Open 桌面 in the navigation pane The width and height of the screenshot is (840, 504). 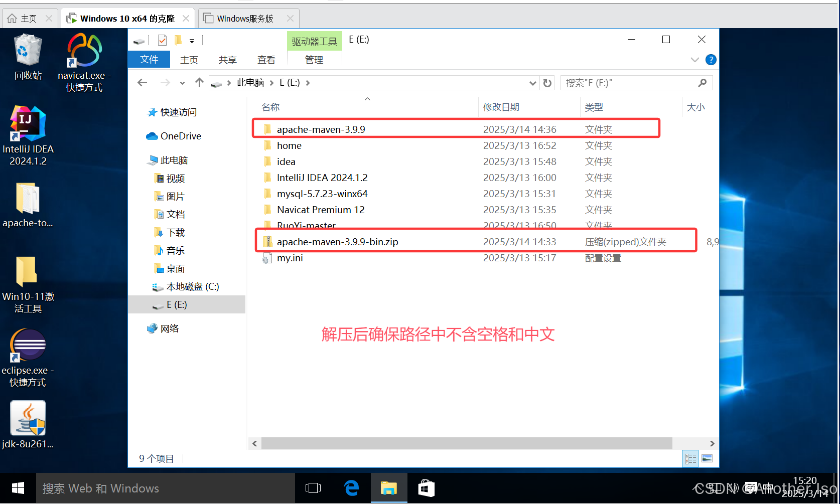tap(170, 269)
